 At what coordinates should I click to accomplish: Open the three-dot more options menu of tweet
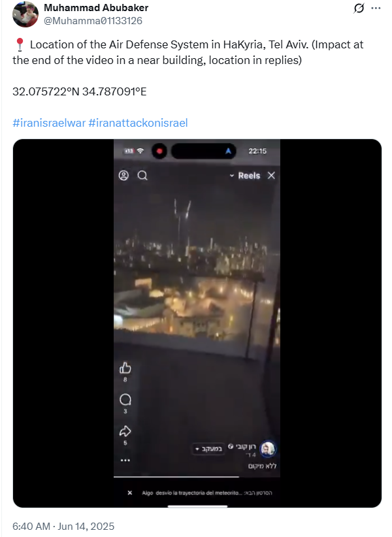(376, 8)
